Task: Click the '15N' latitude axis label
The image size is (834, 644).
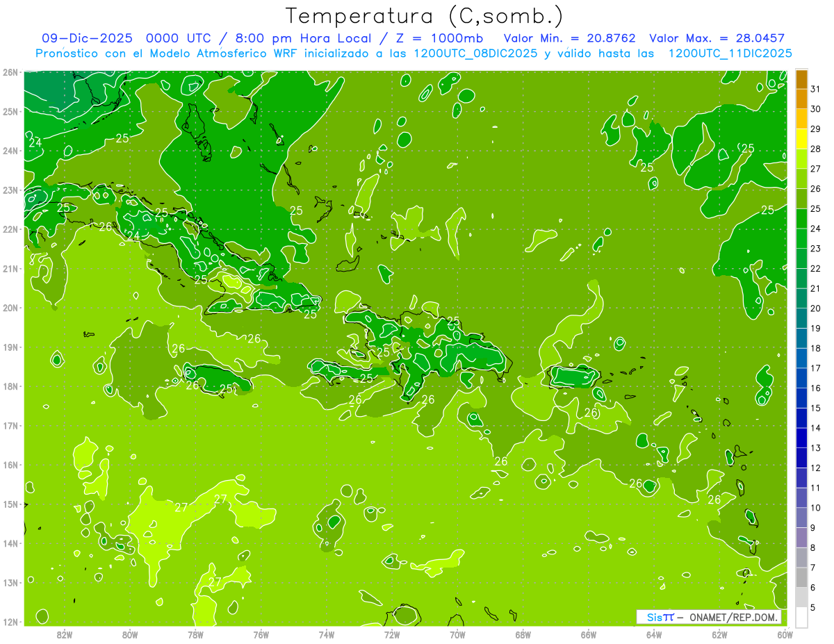Action: coord(10,504)
